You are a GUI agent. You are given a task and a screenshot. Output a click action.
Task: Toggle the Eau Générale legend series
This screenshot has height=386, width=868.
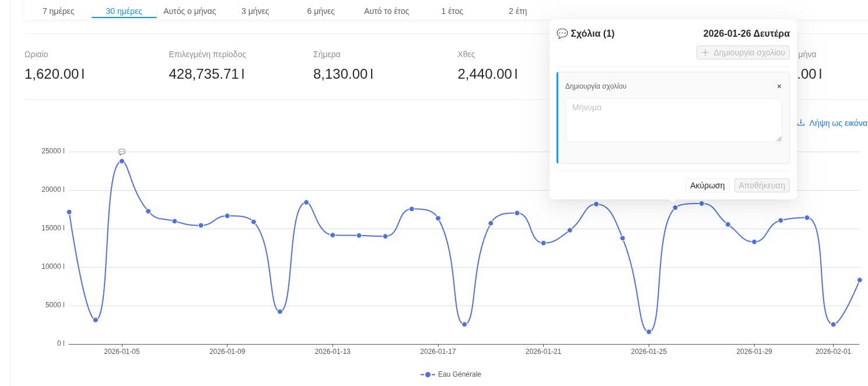point(451,374)
